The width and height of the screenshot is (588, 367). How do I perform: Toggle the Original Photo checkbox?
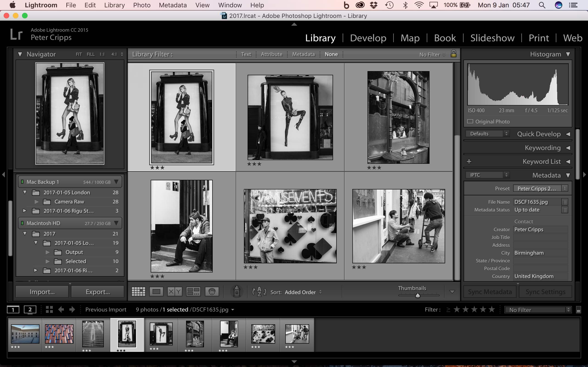coord(470,121)
